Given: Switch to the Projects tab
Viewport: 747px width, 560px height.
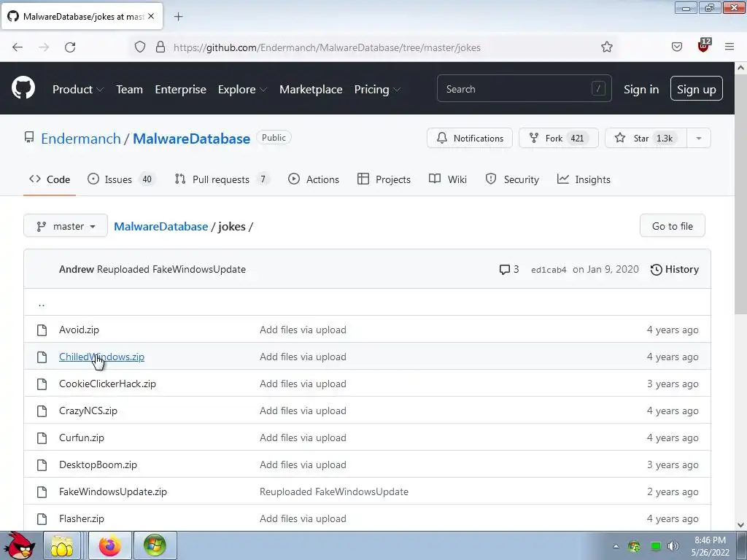Looking at the screenshot, I should click(384, 179).
